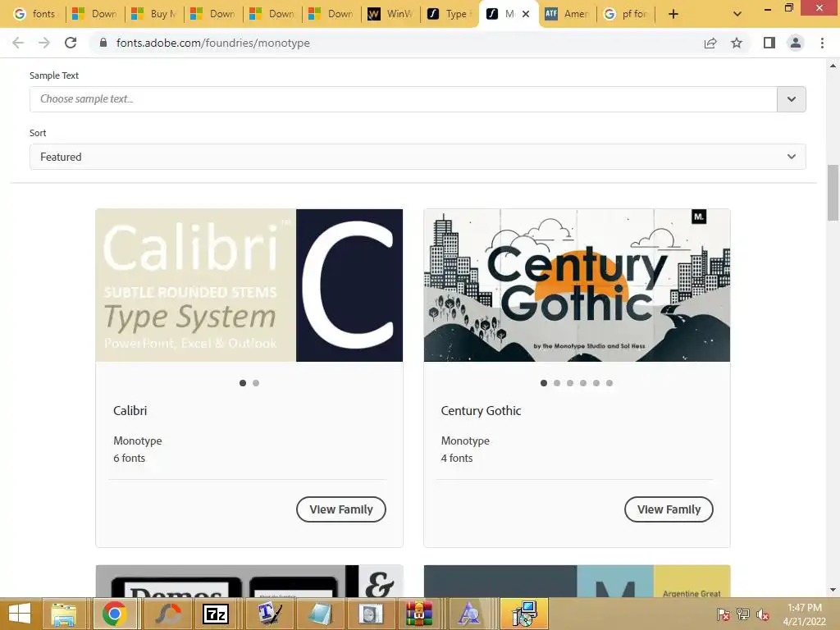
Task: Open the browser side panel
Action: pyautogui.click(x=769, y=43)
